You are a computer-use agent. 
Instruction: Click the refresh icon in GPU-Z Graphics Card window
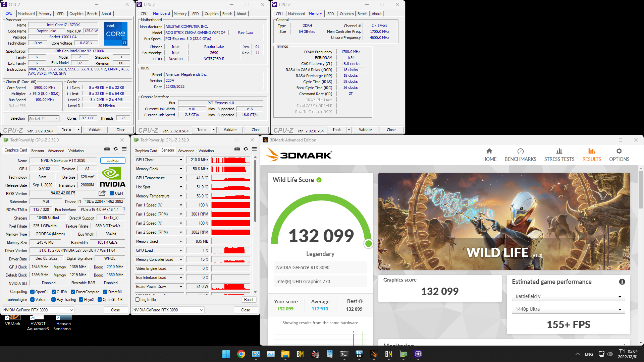pyautogui.click(x=115, y=149)
